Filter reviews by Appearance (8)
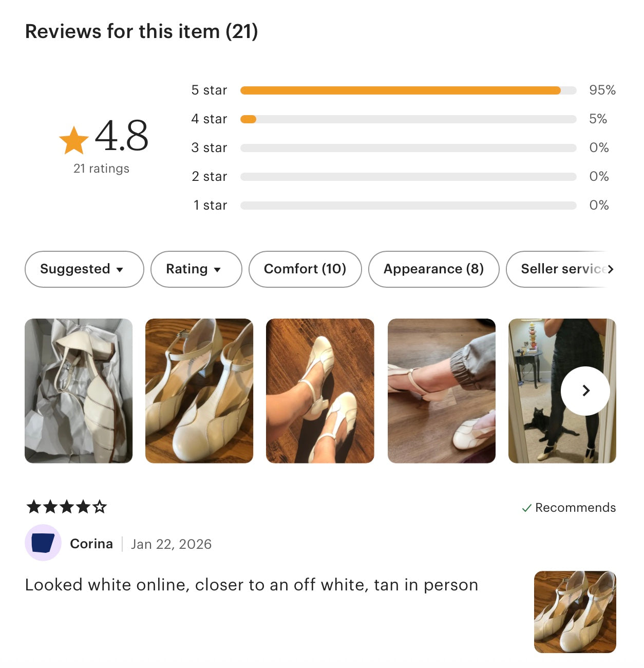The image size is (644, 668). (x=434, y=269)
